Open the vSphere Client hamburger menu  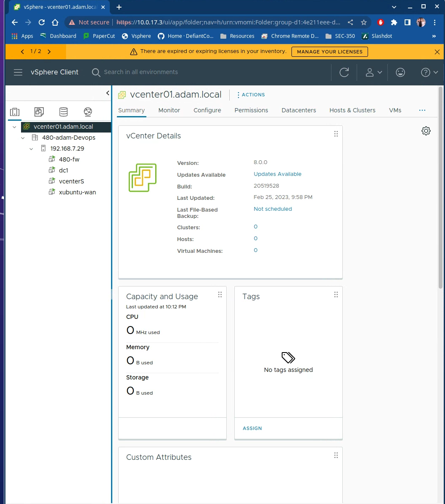[18, 72]
